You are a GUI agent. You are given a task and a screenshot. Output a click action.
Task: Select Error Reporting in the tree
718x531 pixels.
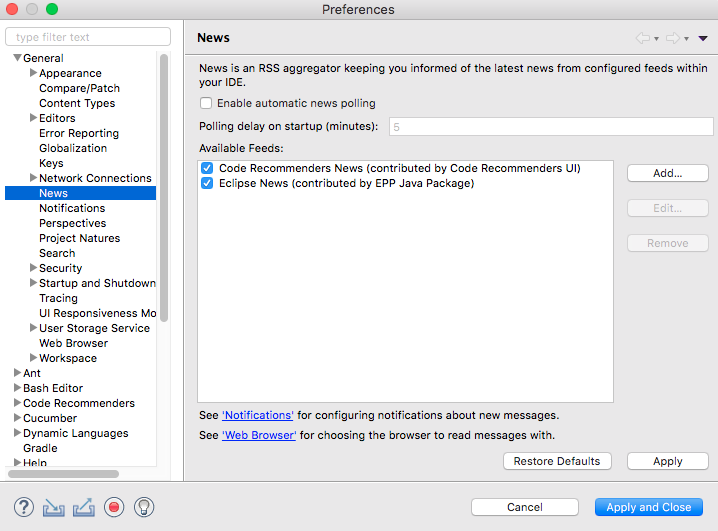(79, 133)
